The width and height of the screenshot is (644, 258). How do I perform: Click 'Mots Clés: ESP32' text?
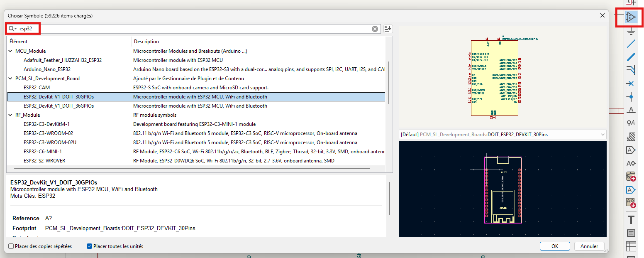33,196
